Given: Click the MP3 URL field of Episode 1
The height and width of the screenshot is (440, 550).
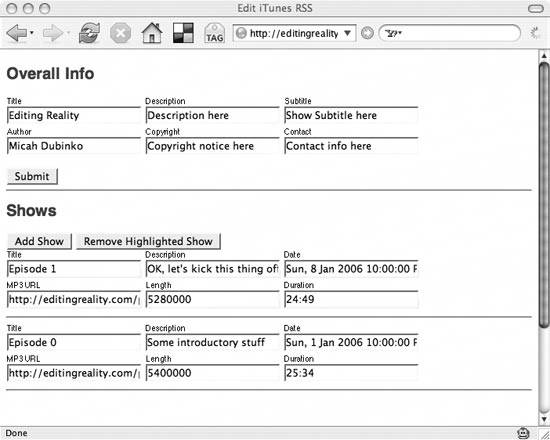Looking at the screenshot, I should (74, 300).
